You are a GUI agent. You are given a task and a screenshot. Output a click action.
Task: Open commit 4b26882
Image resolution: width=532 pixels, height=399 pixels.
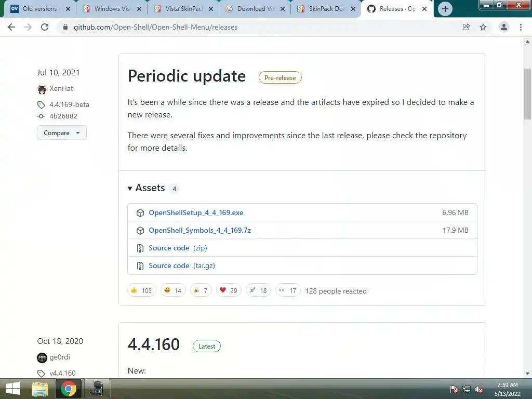(x=63, y=116)
